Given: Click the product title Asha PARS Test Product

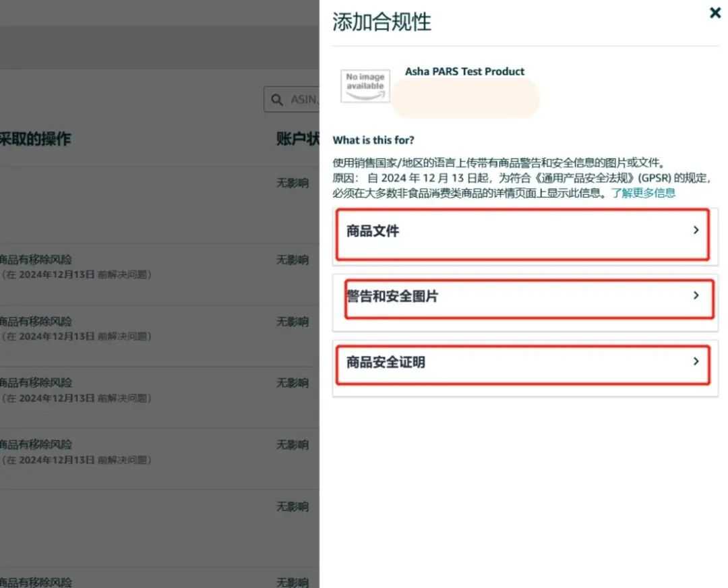Looking at the screenshot, I should (464, 71).
